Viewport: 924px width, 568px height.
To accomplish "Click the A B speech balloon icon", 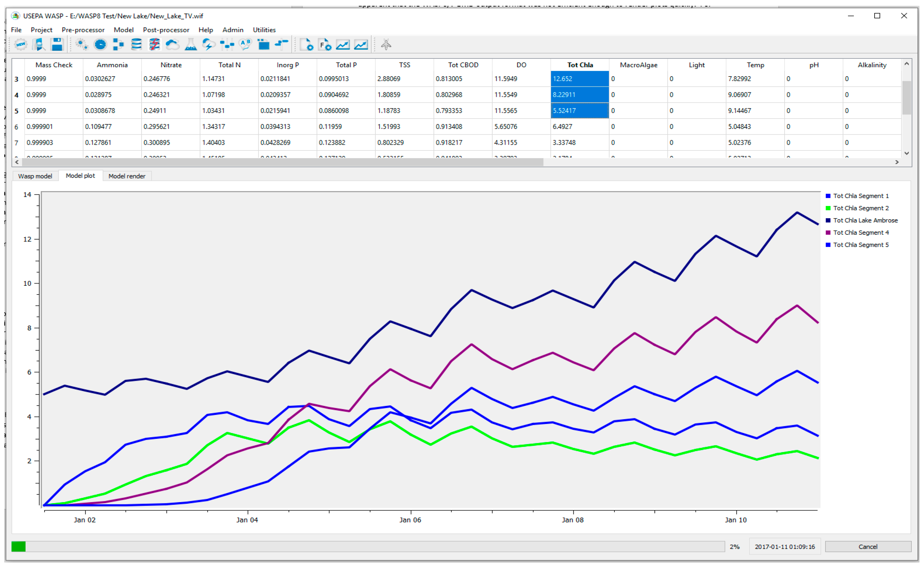I will coord(245,45).
